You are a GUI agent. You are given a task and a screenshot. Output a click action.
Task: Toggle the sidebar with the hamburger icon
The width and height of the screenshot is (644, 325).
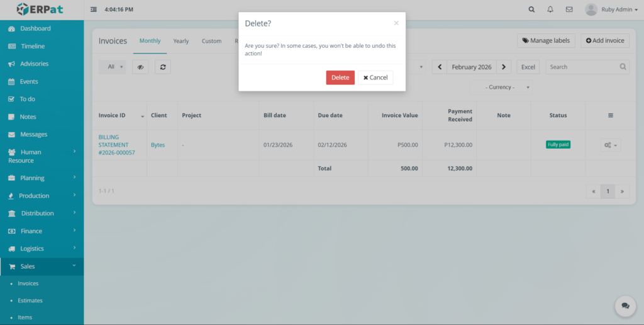click(94, 9)
